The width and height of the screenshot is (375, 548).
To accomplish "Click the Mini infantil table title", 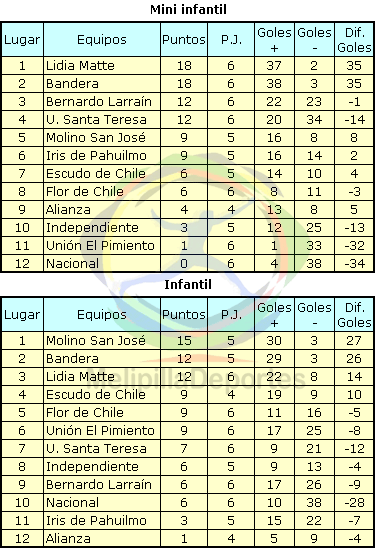I will tap(188, 9).
